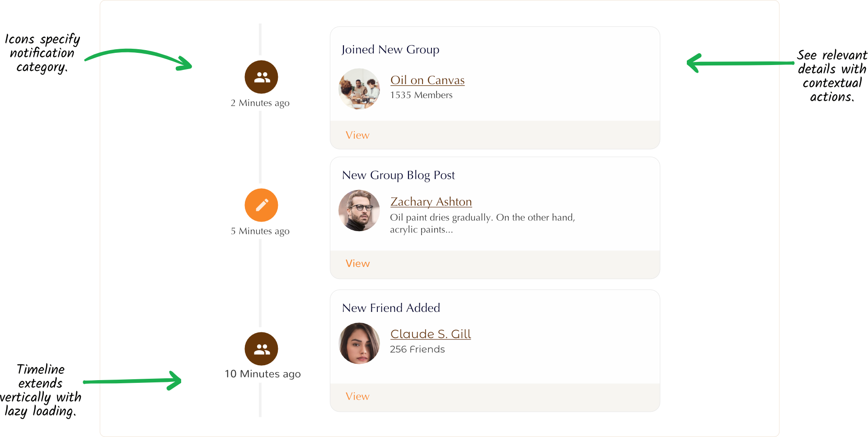This screenshot has height=437, width=868.
Task: Visit Zachary Ashton's profile link
Action: click(x=431, y=202)
